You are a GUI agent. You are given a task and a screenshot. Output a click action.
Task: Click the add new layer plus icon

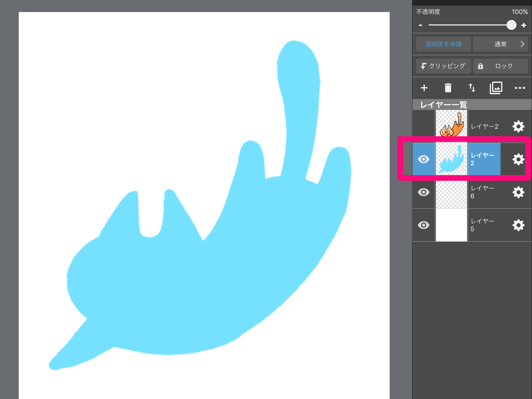[424, 88]
